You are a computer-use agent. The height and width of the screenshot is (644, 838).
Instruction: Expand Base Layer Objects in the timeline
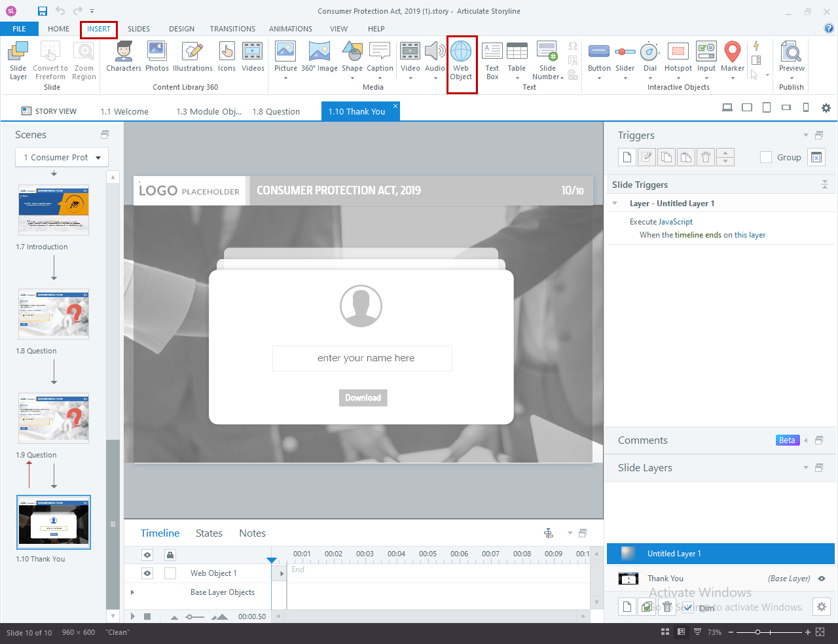tap(133, 592)
